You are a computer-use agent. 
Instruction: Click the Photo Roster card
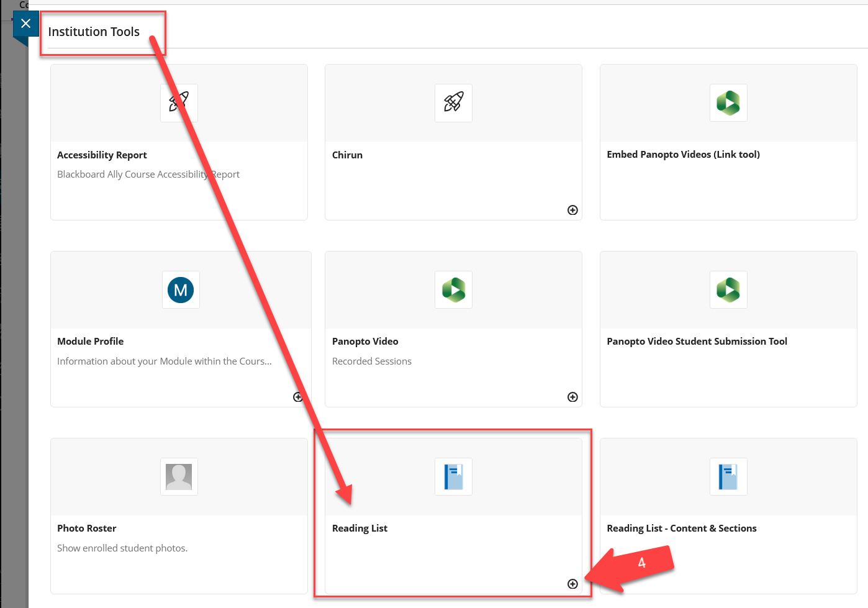pos(179,515)
